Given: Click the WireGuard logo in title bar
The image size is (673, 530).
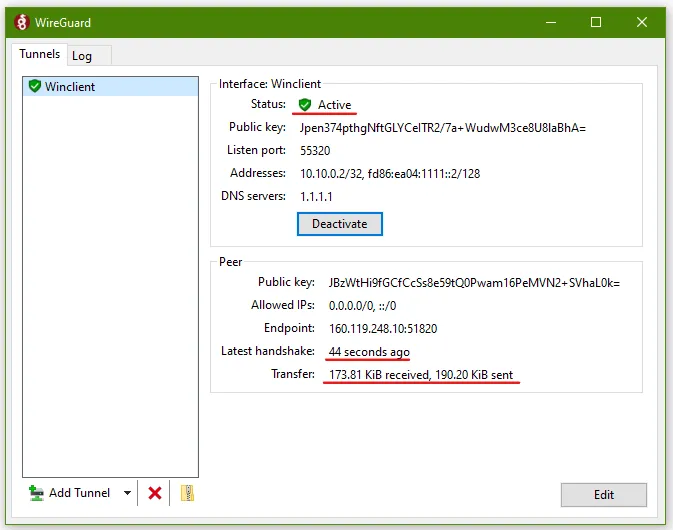Looking at the screenshot, I should (21, 22).
